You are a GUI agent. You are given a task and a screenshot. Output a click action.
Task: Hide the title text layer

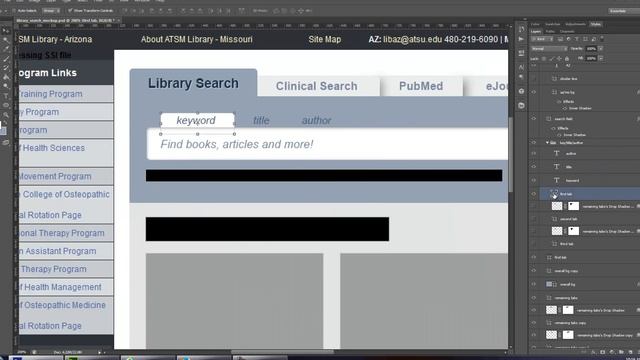[x=533, y=167]
